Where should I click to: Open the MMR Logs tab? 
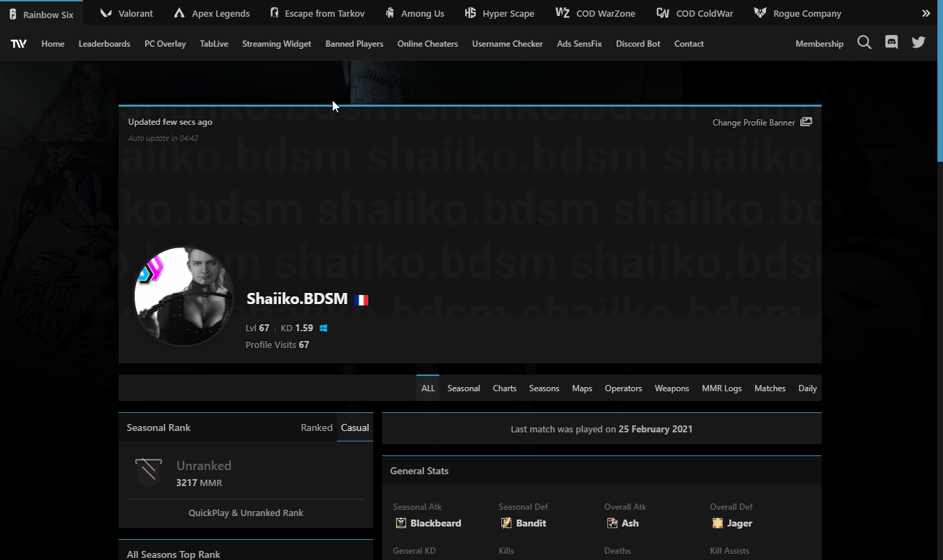pos(721,388)
